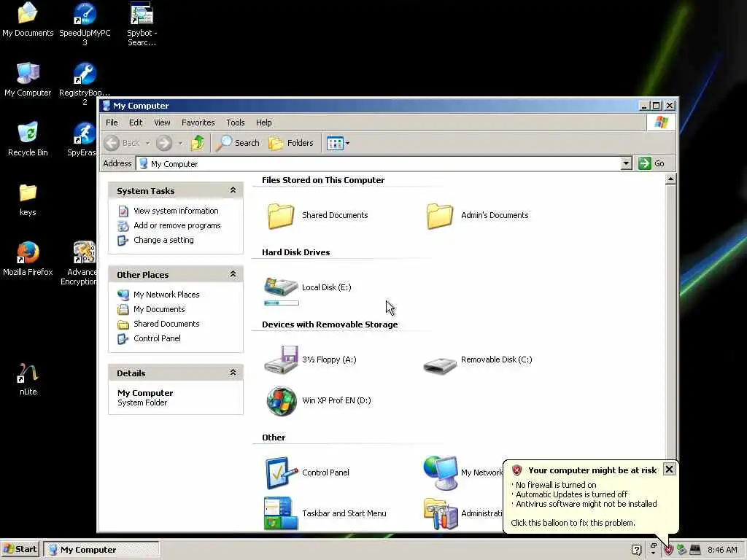747x560 pixels.
Task: Select the Win XP Prof EN (D:) disc icon
Action: click(x=281, y=401)
